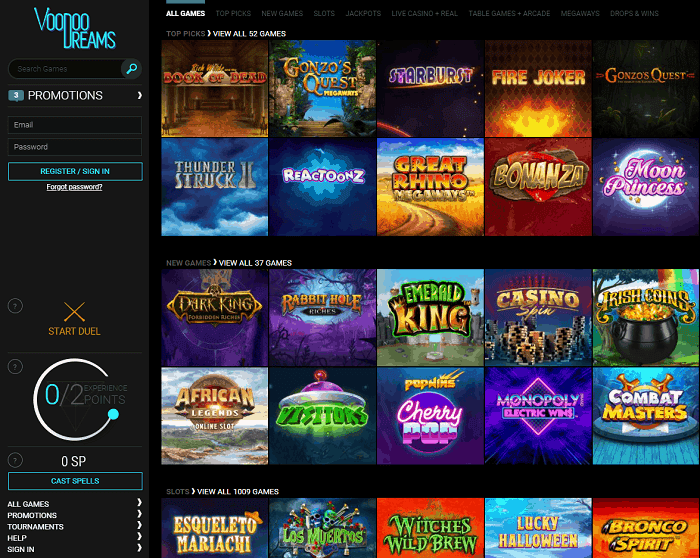Select the All Games tab
700x558 pixels.
185,13
